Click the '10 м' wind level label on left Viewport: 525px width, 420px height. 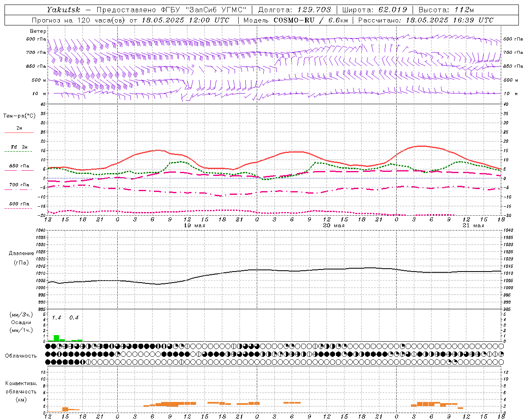(x=39, y=94)
